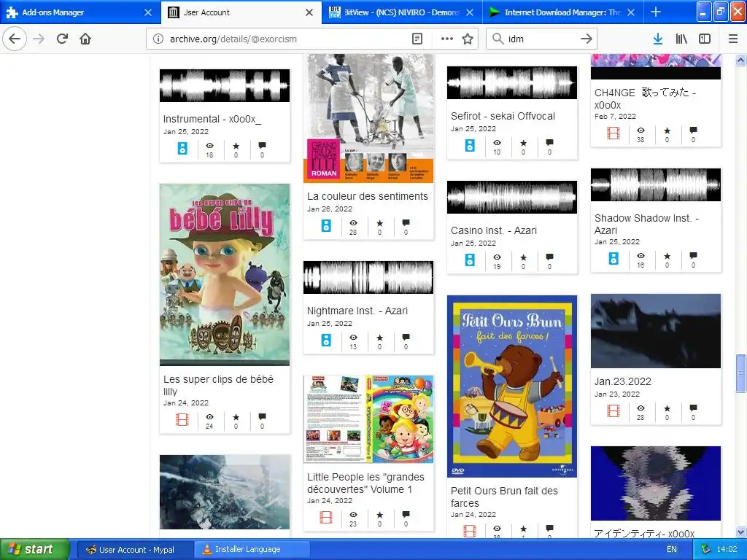Open the Library bookmarks menu
747x560 pixels.
click(x=681, y=39)
